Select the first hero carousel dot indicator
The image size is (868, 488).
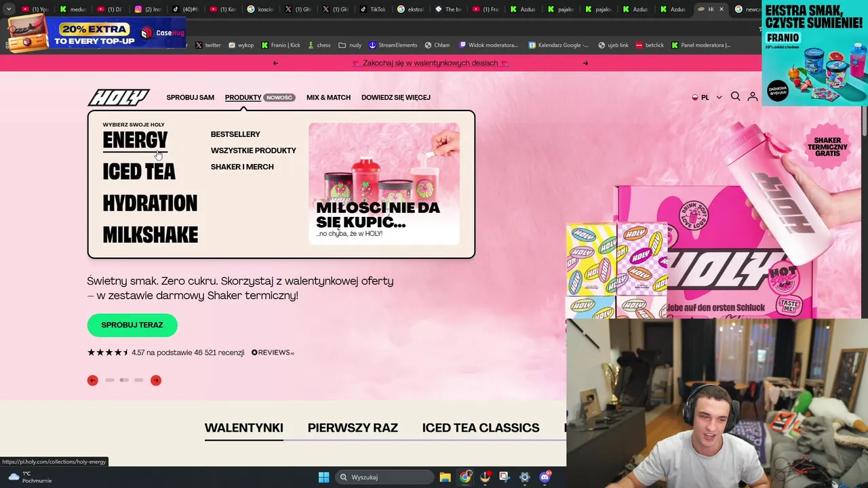[110, 380]
